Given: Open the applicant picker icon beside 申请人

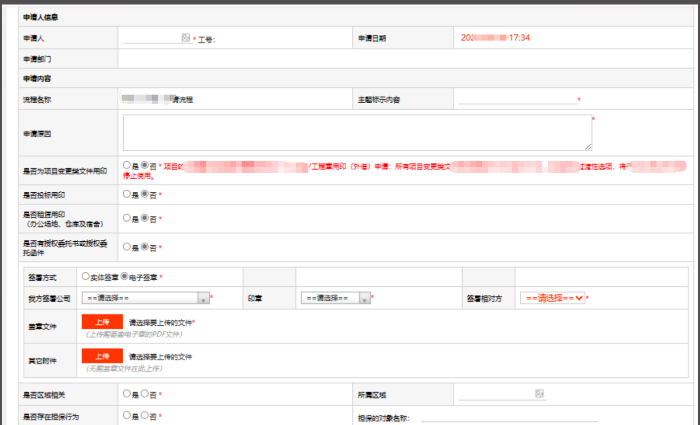Looking at the screenshot, I should (x=186, y=38).
